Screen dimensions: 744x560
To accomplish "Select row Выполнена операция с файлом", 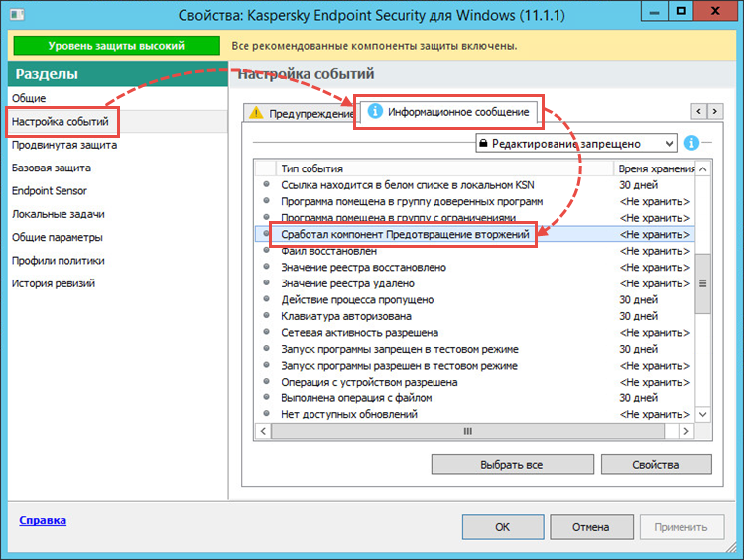I will click(x=474, y=398).
